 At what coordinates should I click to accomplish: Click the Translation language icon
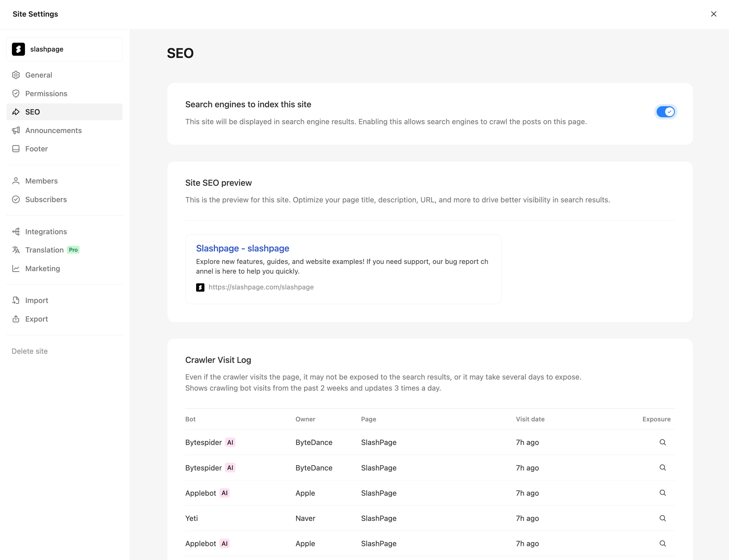pos(16,250)
